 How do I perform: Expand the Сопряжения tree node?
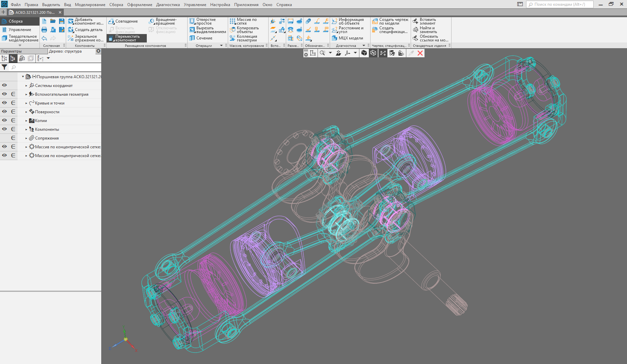(26, 138)
